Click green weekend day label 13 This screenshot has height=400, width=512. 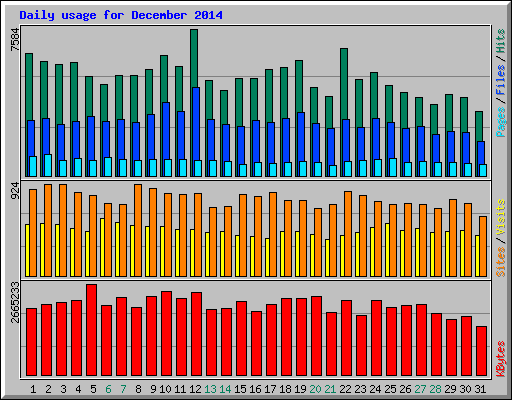210,389
